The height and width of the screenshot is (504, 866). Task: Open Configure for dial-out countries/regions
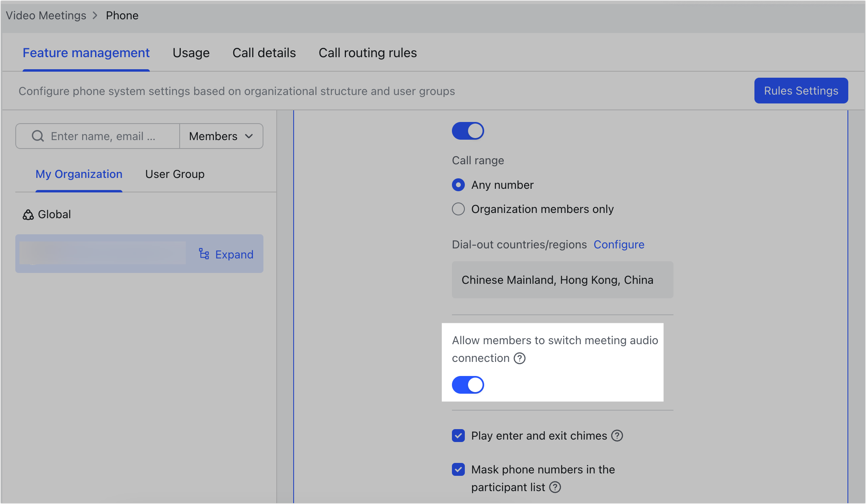click(x=619, y=244)
